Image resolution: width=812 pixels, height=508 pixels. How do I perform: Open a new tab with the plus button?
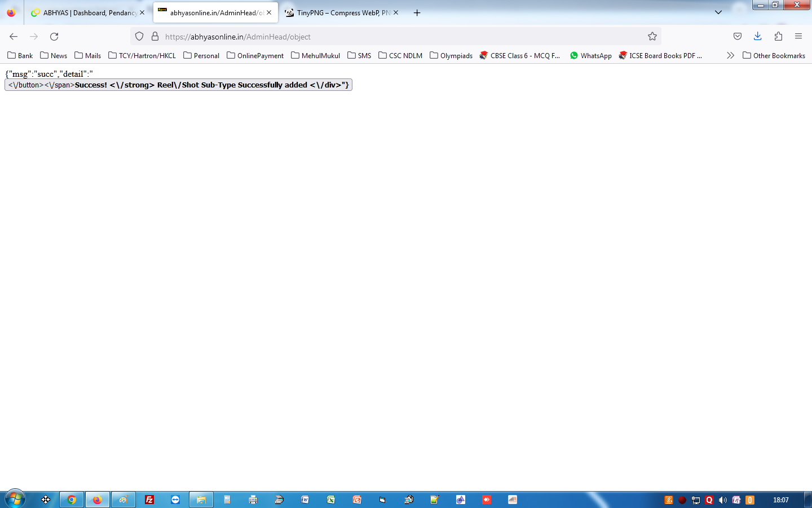[417, 12]
